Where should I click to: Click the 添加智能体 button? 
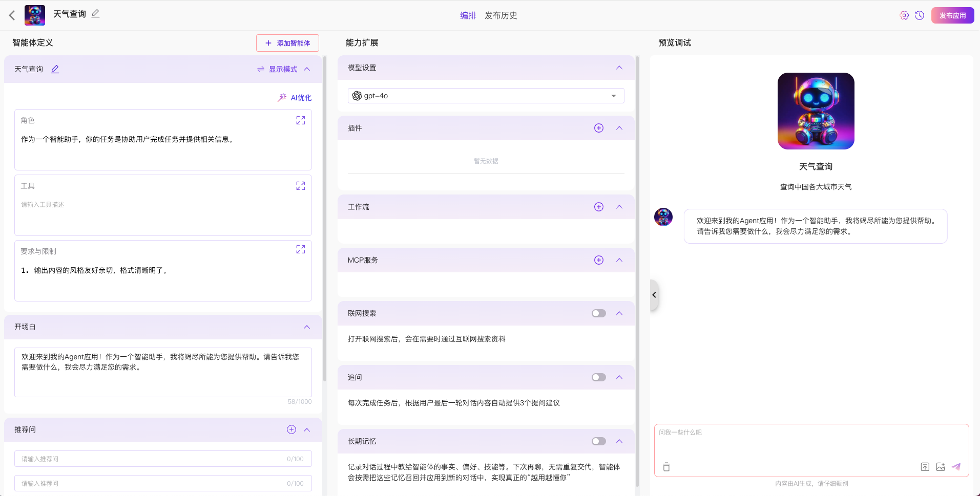tap(287, 43)
